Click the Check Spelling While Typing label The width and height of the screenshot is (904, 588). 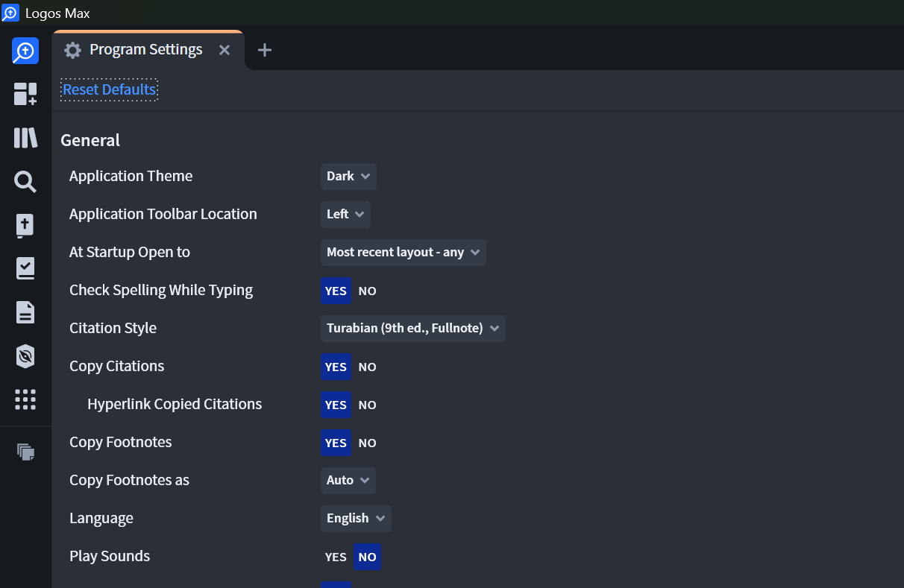[161, 290]
